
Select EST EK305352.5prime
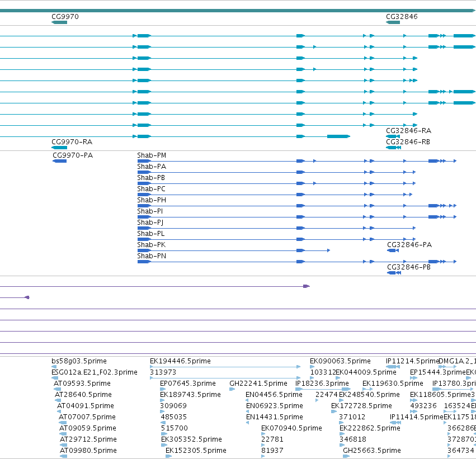pos(191,439)
